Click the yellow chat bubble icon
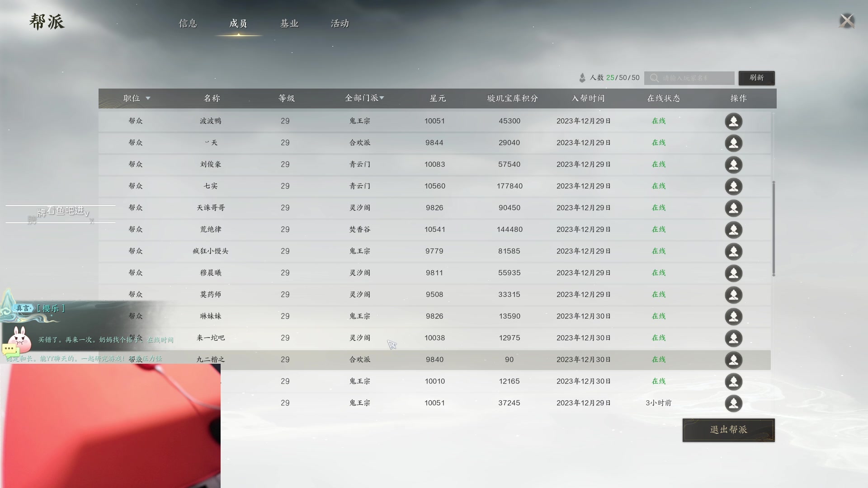The width and height of the screenshot is (868, 488). point(9,349)
